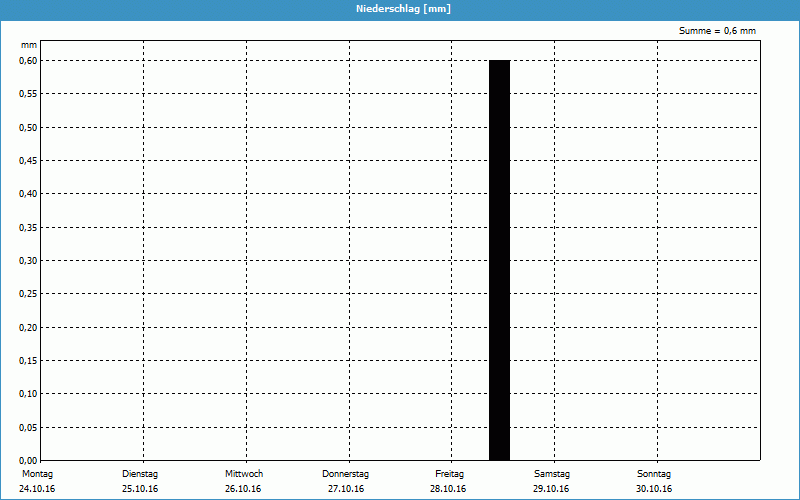The height and width of the screenshot is (500, 800).
Task: Click the 0,25 y-axis value
Action: (x=28, y=294)
